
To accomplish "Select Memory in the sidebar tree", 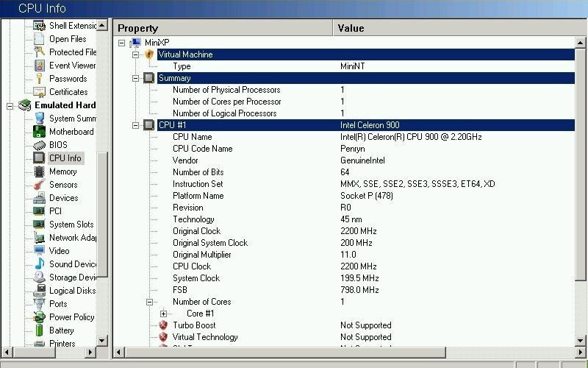I will coord(62,171).
